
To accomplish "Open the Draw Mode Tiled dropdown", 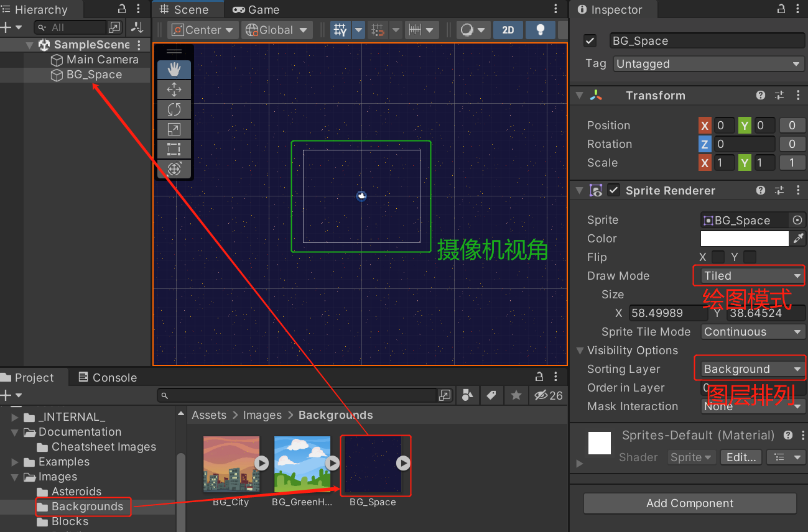I will click(753, 276).
